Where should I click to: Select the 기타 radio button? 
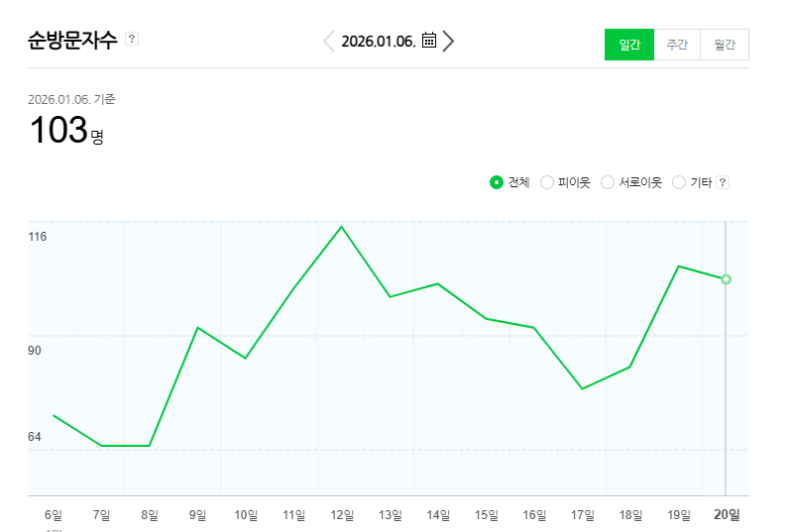coord(679,182)
